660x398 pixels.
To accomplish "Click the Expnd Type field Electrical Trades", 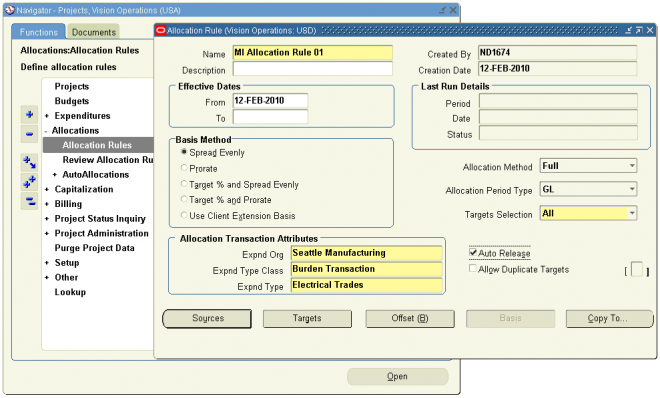I will pos(367,285).
